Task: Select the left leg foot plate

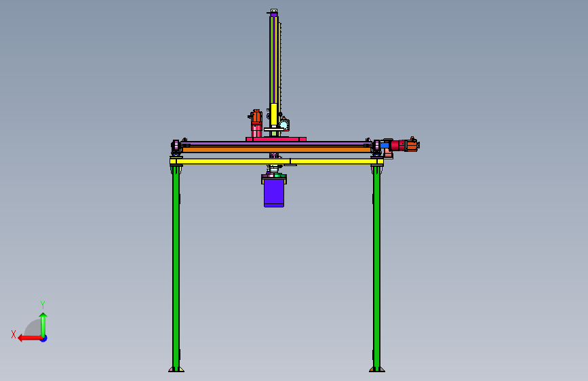Action: (176, 369)
